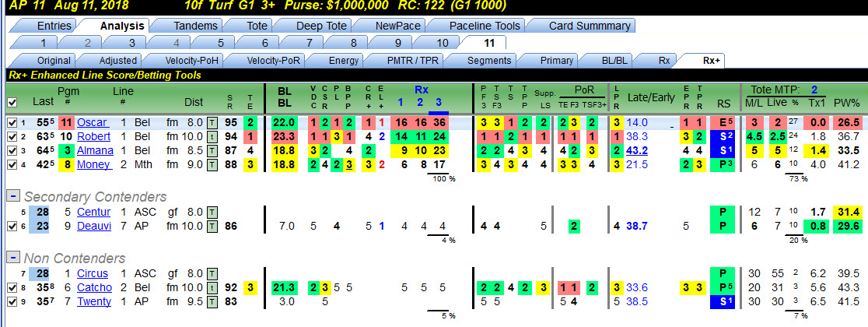Image resolution: width=868 pixels, height=327 pixels.
Task: Click the turf T icon in Money row
Action: 212,164
